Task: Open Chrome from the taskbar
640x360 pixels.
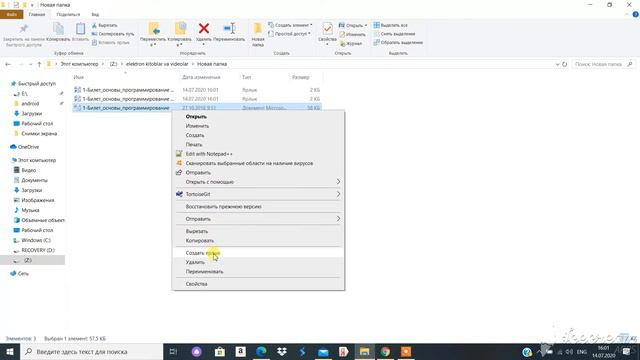Action: click(385, 352)
